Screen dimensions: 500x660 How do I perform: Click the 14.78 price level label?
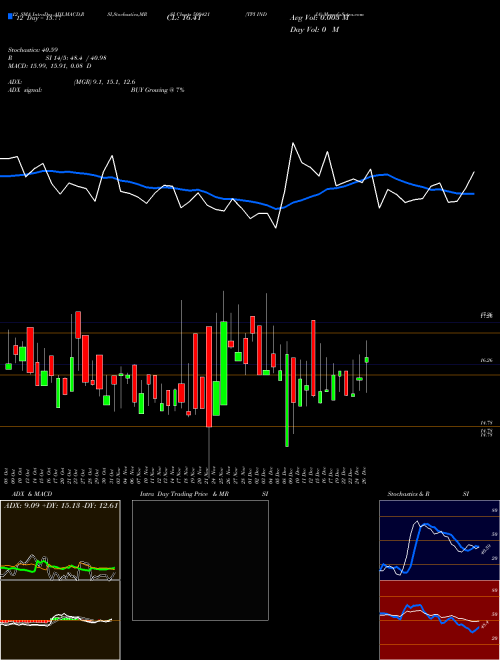coord(486,422)
